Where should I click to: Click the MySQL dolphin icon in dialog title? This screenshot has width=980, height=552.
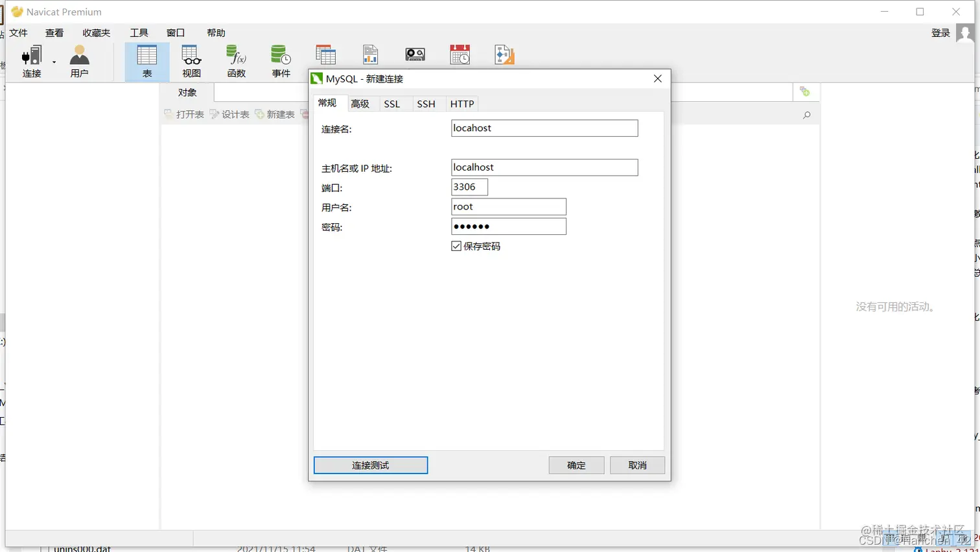(x=317, y=78)
